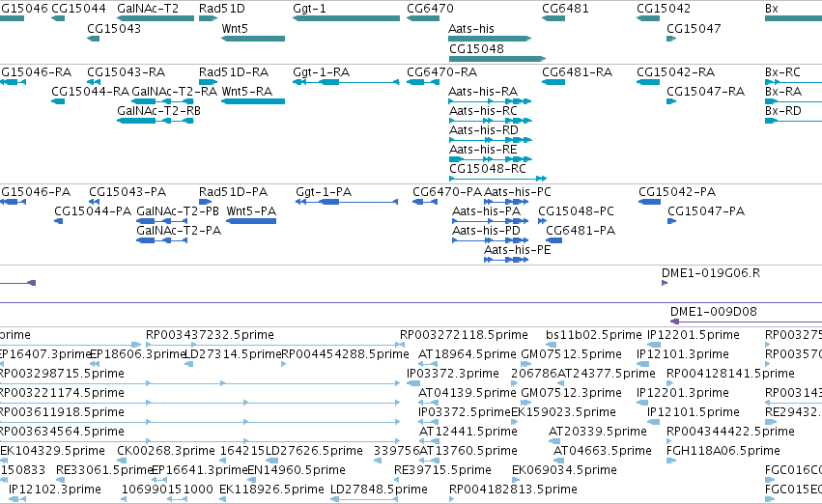Select transcript Aats-his-RC
This screenshot has width=822, height=504.
tap(490, 121)
